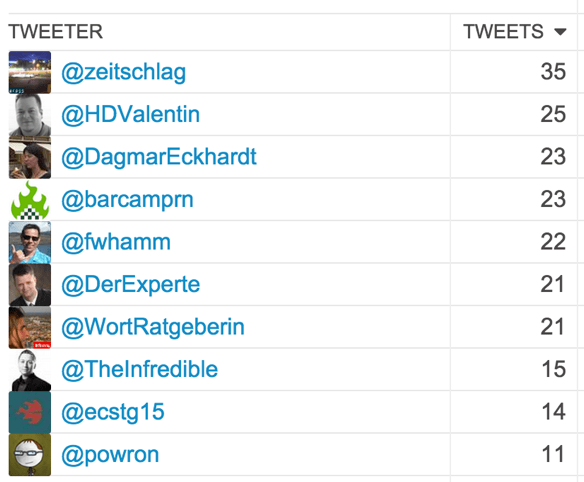Image resolution: width=584 pixels, height=482 pixels.
Task: Visit the @DagmarEckhardt link
Action: coord(159,157)
